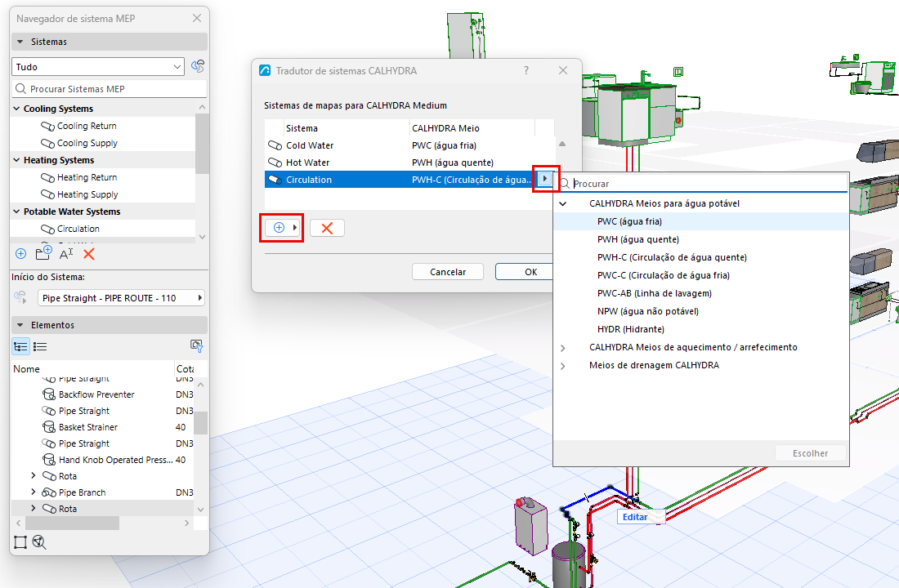This screenshot has height=588, width=899.
Task: Click the system filter icon beside Tudo dropdown
Action: pyautogui.click(x=197, y=66)
